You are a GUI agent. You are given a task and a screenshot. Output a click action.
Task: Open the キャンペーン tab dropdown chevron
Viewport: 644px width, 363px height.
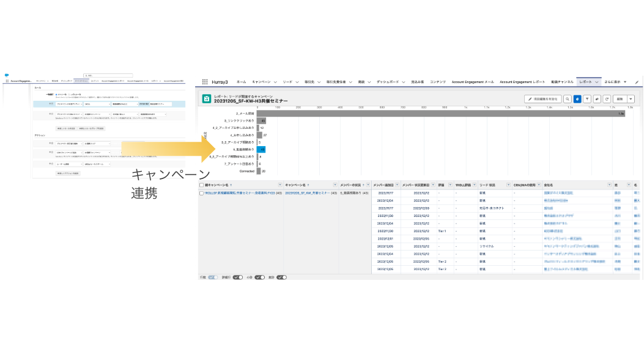(275, 81)
